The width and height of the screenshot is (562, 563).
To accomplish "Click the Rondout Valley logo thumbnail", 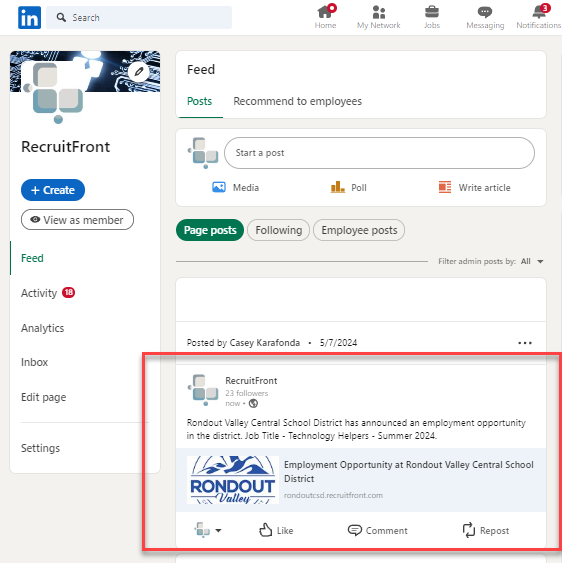I will coord(233,480).
